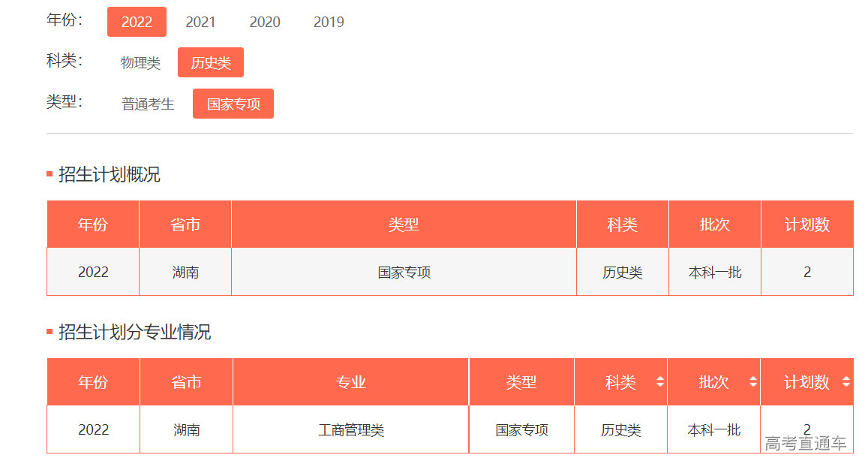Click 计划数 header in the overview table
Screen dimensions: 868x473
click(x=807, y=224)
